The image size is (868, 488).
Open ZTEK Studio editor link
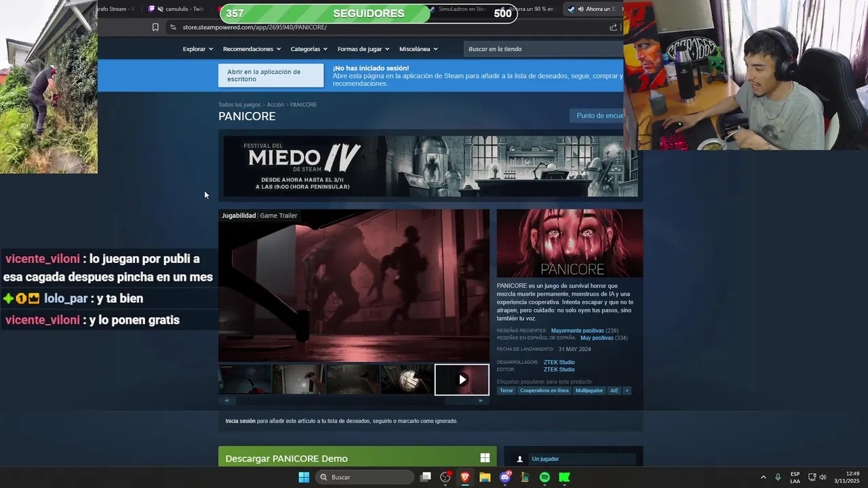pyautogui.click(x=559, y=369)
